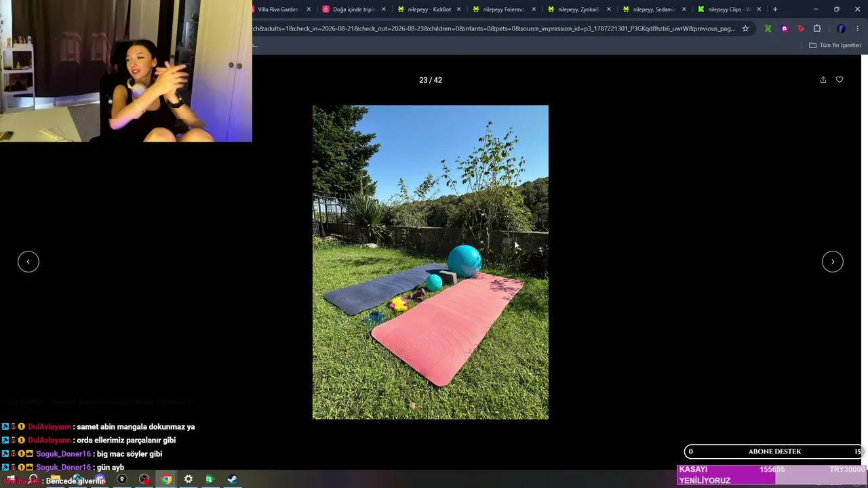
Task: Click the yoga mats garden photo
Action: click(x=431, y=262)
